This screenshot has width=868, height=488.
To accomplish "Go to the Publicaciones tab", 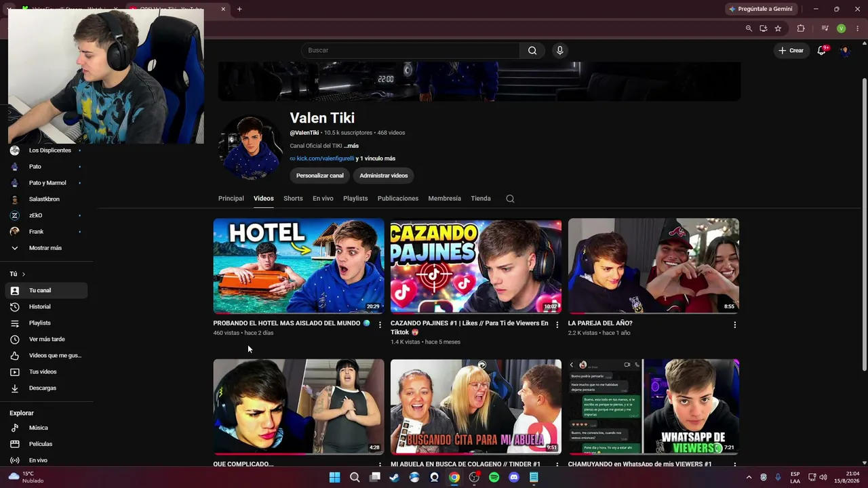I will click(x=398, y=199).
